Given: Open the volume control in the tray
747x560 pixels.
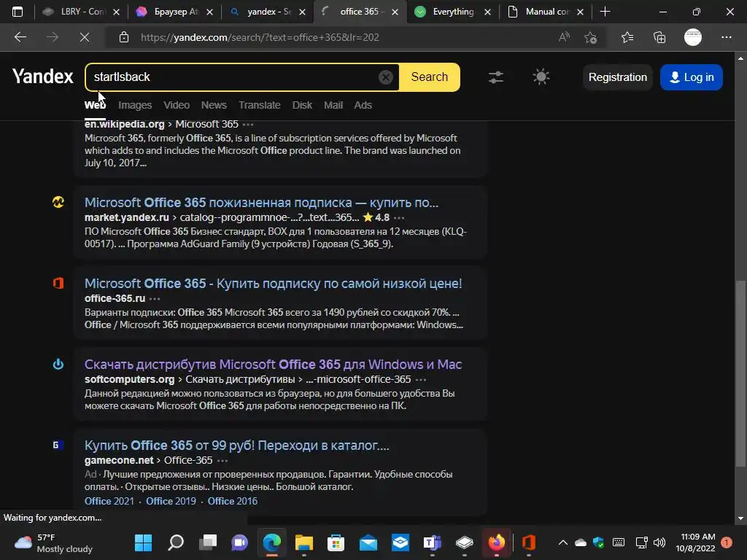Looking at the screenshot, I should point(659,542).
